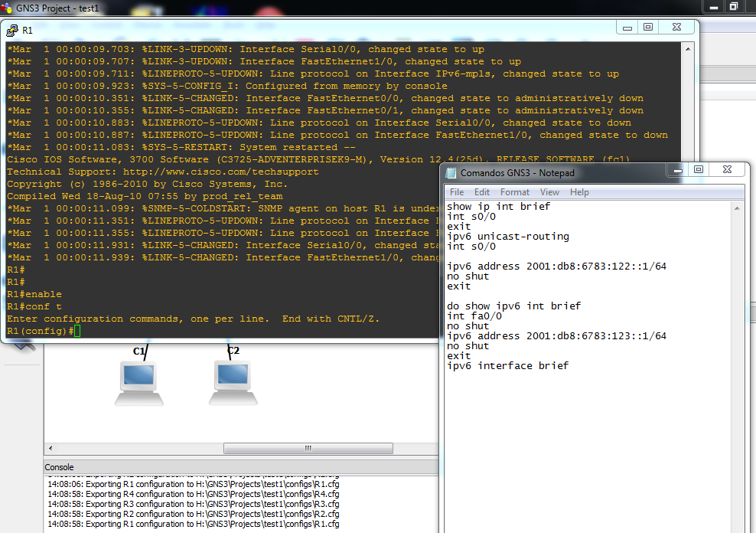Viewport: 756px width, 533px height.
Task: Click Notepad scrollbar up arrow
Action: (x=737, y=208)
